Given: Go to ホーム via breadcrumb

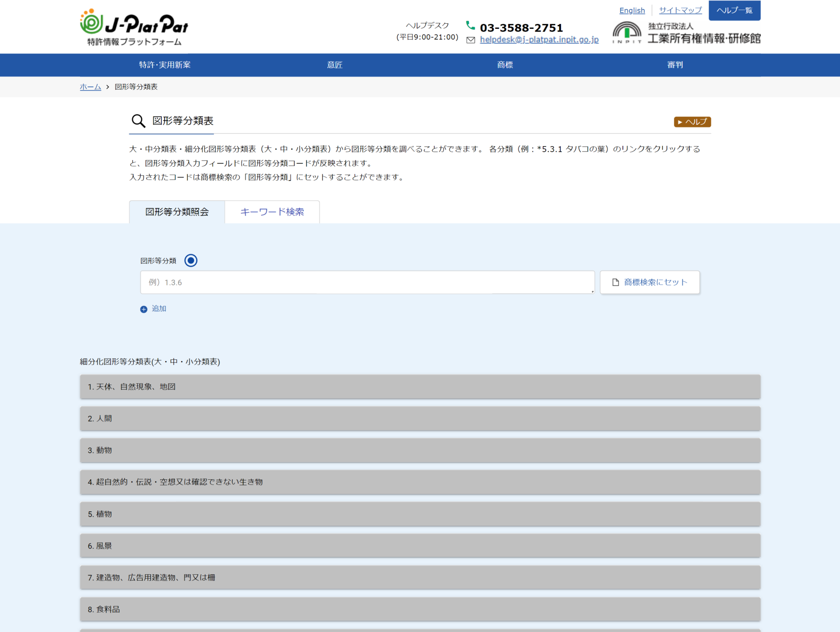Looking at the screenshot, I should (91, 87).
